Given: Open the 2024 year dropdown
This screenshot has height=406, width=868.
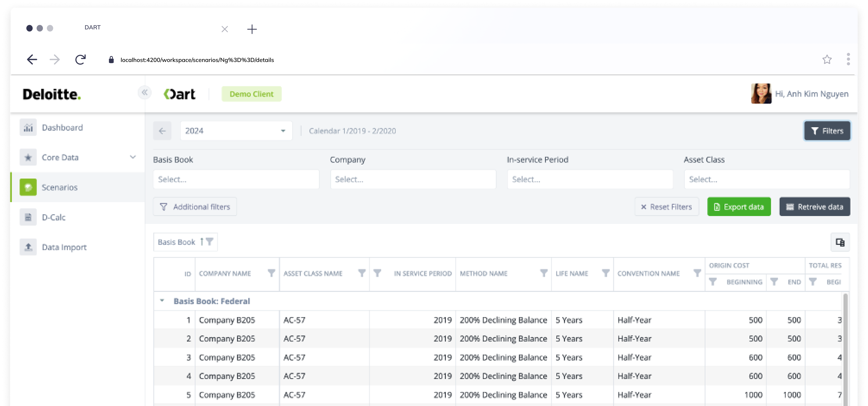Looking at the screenshot, I should 236,131.
